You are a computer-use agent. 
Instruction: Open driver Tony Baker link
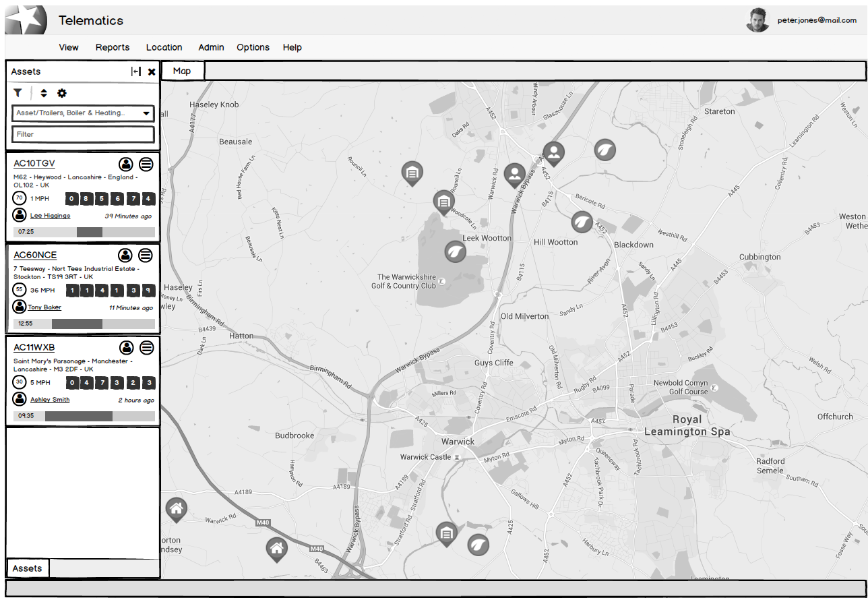[x=44, y=307]
